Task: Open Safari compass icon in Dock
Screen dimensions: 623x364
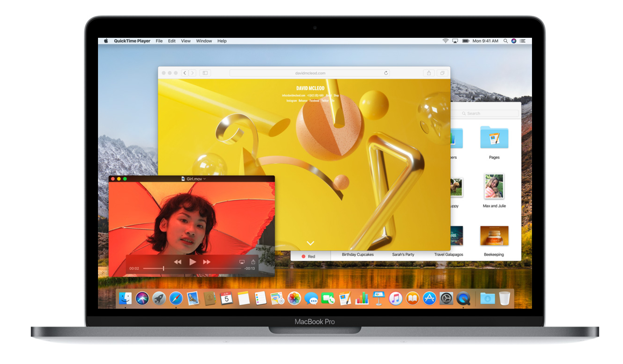Action: coord(176,299)
